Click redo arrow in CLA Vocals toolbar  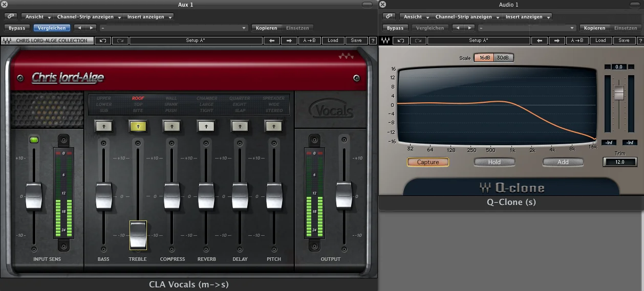pos(120,40)
